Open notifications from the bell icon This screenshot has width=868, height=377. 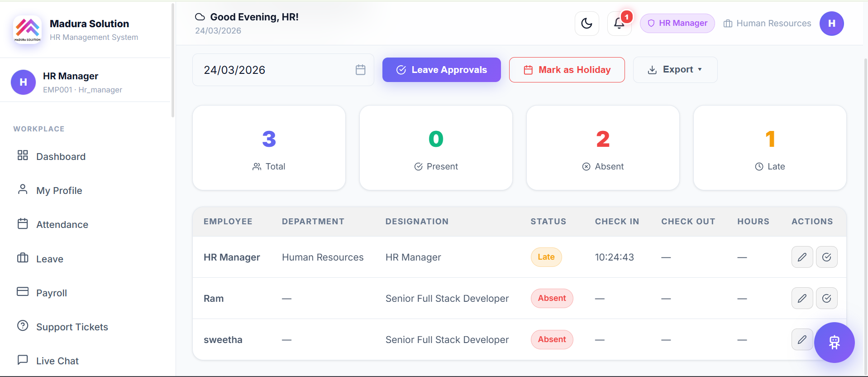(619, 24)
